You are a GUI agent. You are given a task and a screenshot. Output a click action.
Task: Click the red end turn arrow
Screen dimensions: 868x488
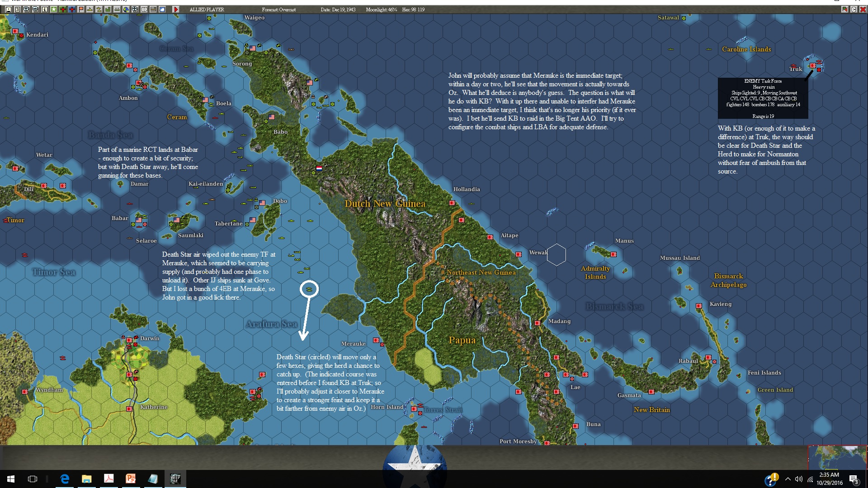[x=176, y=9]
